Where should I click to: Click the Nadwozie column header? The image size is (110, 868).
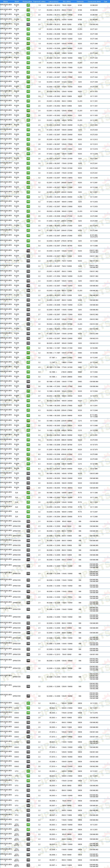coord(80,2)
